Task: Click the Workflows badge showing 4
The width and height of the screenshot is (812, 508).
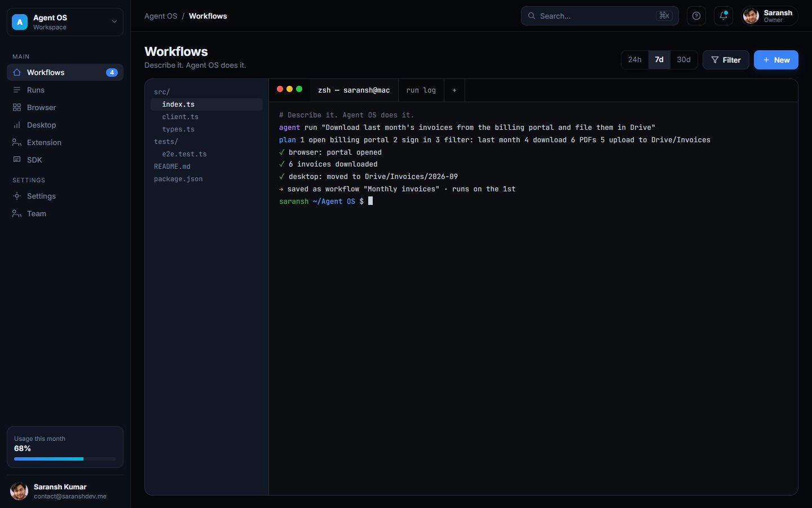Action: (x=112, y=72)
